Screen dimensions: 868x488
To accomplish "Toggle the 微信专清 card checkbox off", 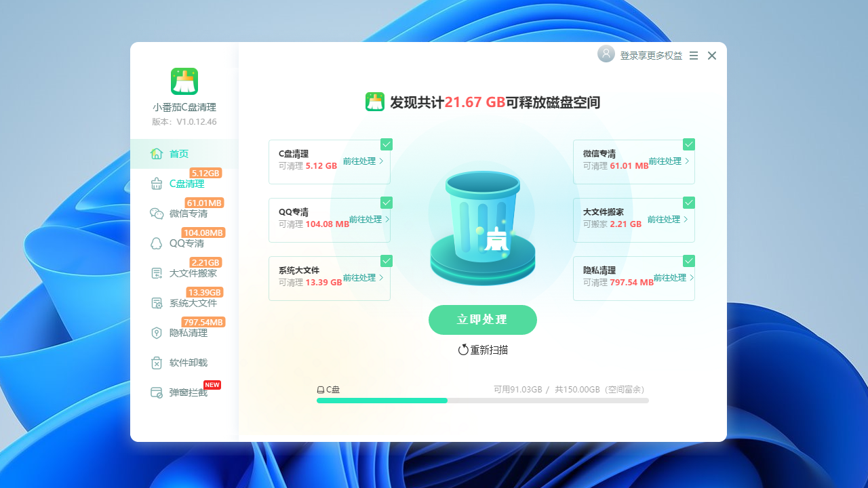I will click(x=688, y=144).
